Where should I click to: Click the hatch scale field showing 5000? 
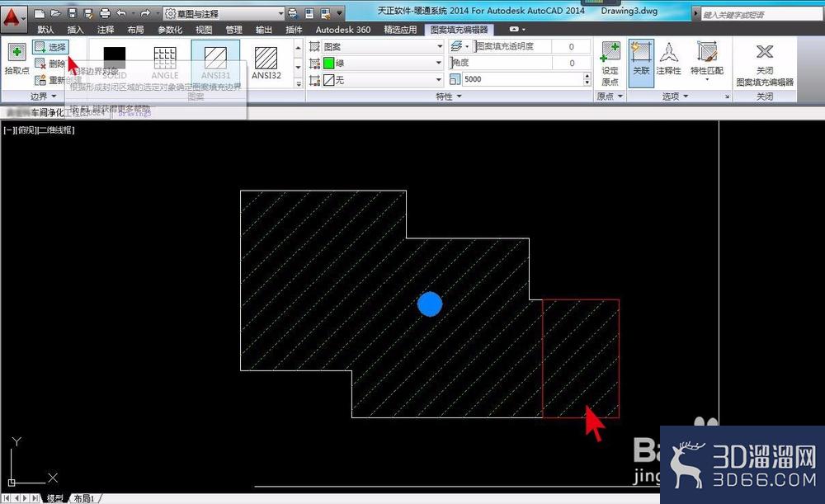pyautogui.click(x=523, y=79)
